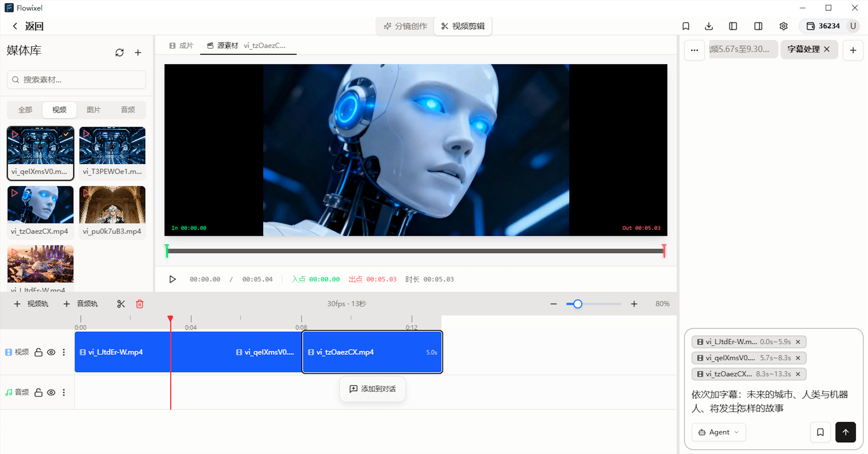Open the Agent mode dropdown
Screen dimensions: 868x454
719,432
